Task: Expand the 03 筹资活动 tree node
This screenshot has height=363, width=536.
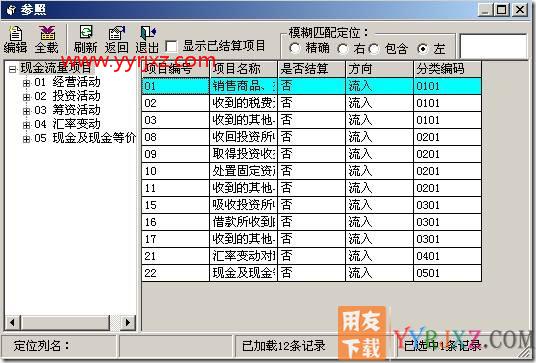Action: point(26,111)
